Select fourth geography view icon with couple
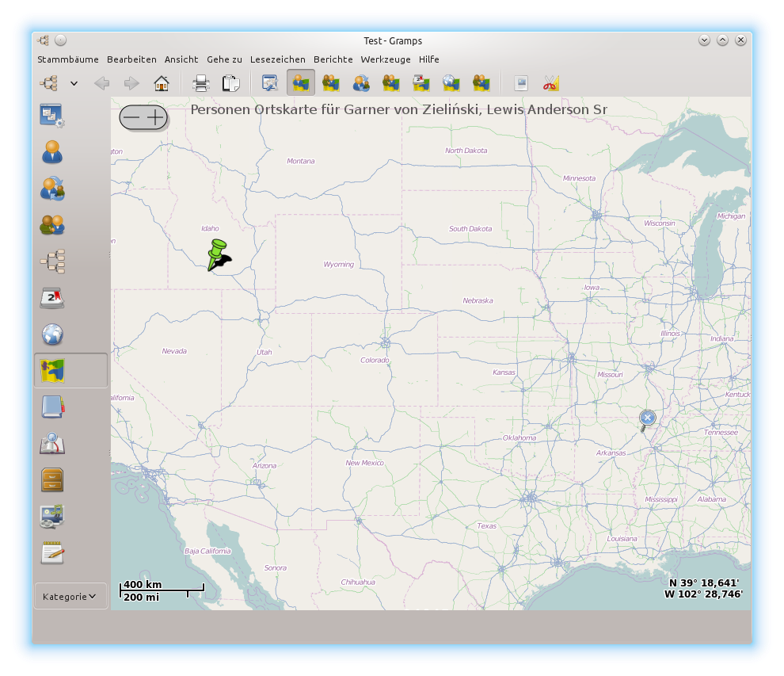Image resolution: width=784 pixels, height=676 pixels. pos(391,83)
